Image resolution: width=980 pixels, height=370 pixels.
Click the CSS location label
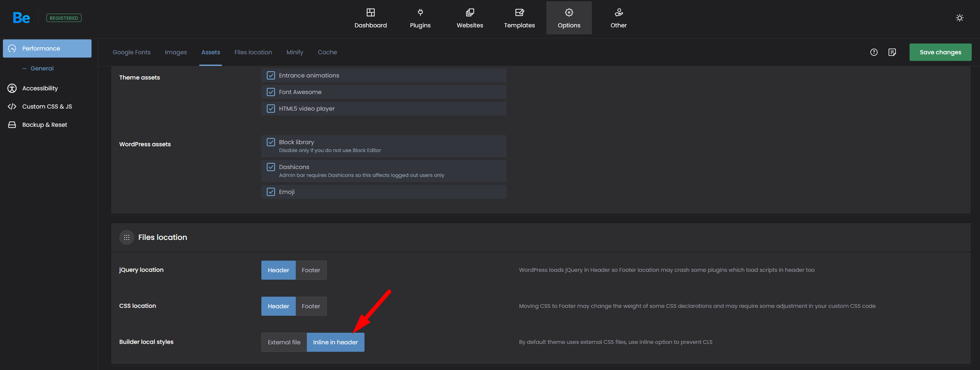138,306
